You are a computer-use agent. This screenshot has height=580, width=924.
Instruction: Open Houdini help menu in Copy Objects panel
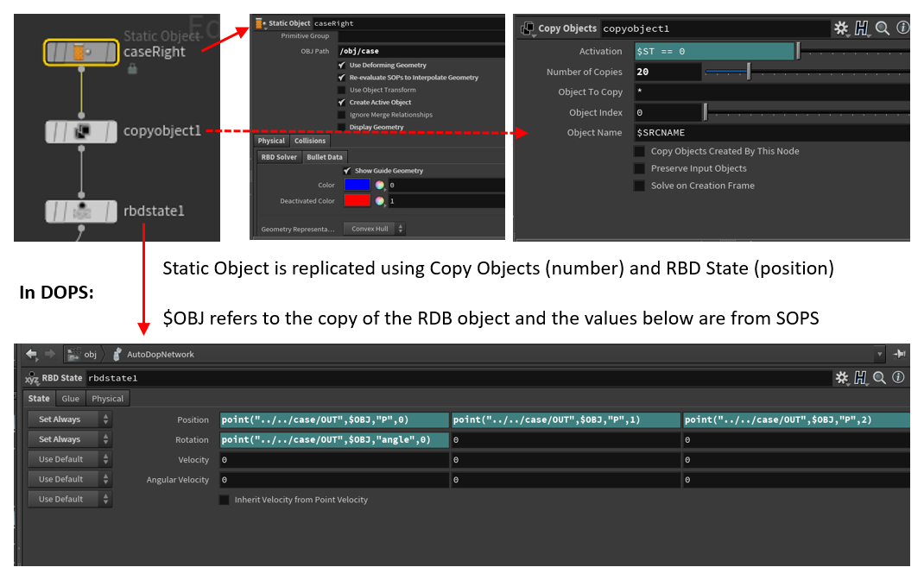tap(862, 28)
